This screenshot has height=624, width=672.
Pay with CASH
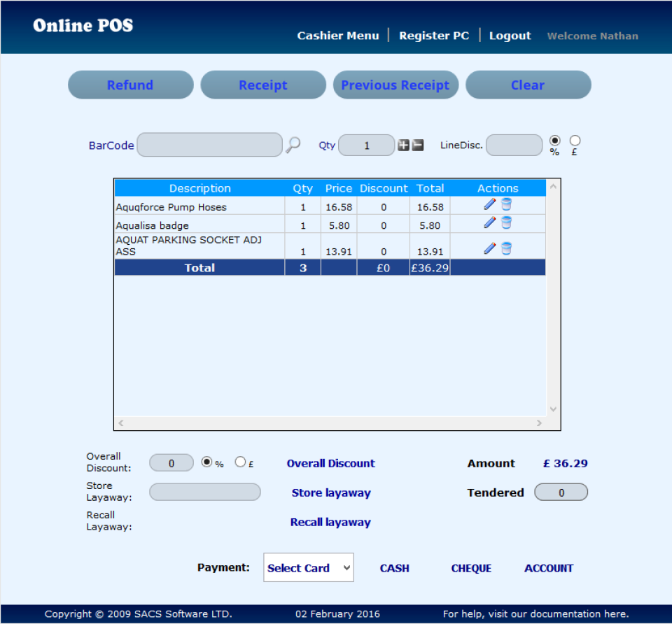click(394, 568)
